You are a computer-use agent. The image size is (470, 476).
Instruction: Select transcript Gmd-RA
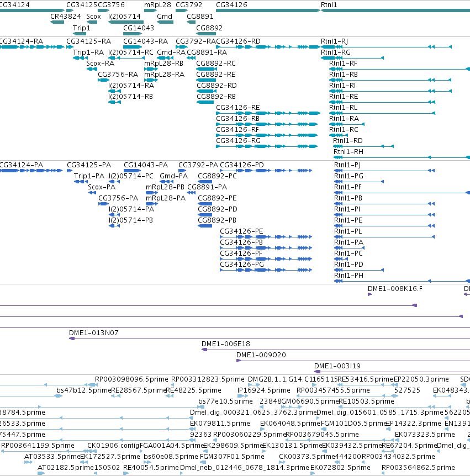pos(171,52)
